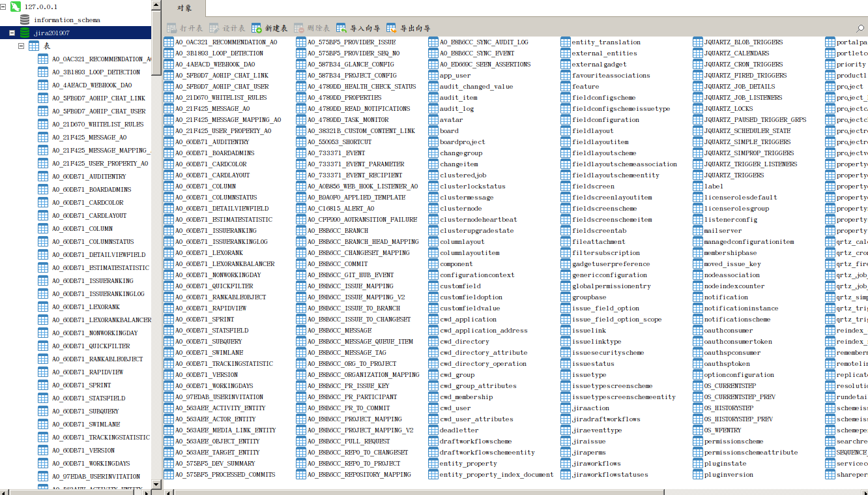This screenshot has width=868, height=495.
Task: Click the table icon beside label
Action: (698, 187)
